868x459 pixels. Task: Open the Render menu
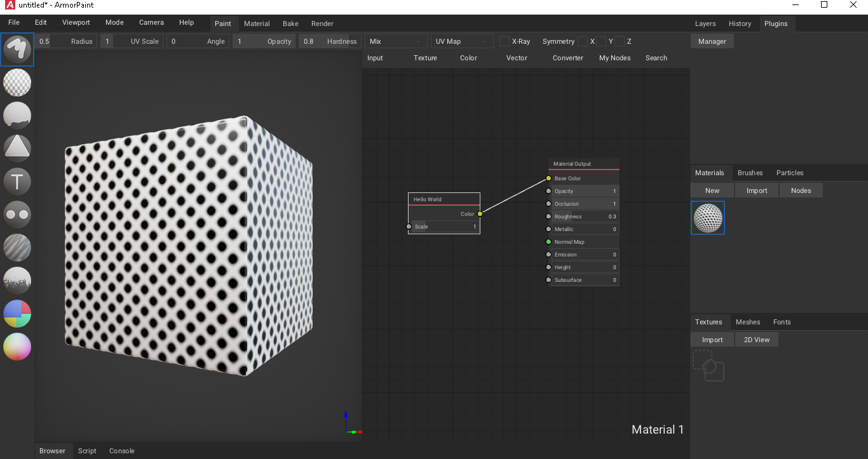point(322,23)
